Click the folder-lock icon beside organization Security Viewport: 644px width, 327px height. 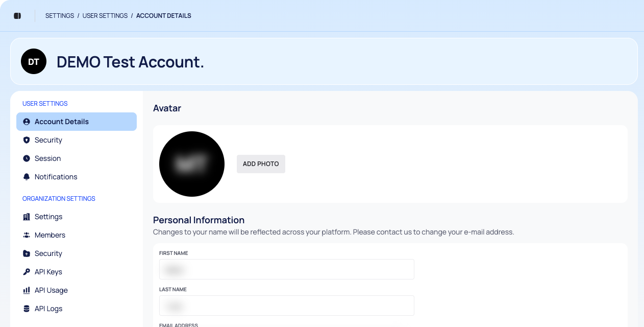[x=27, y=253]
